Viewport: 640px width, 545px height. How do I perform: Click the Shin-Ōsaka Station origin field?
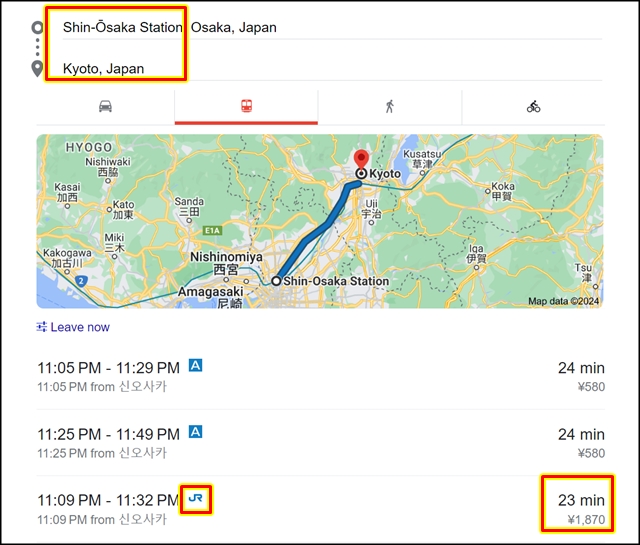point(332,27)
